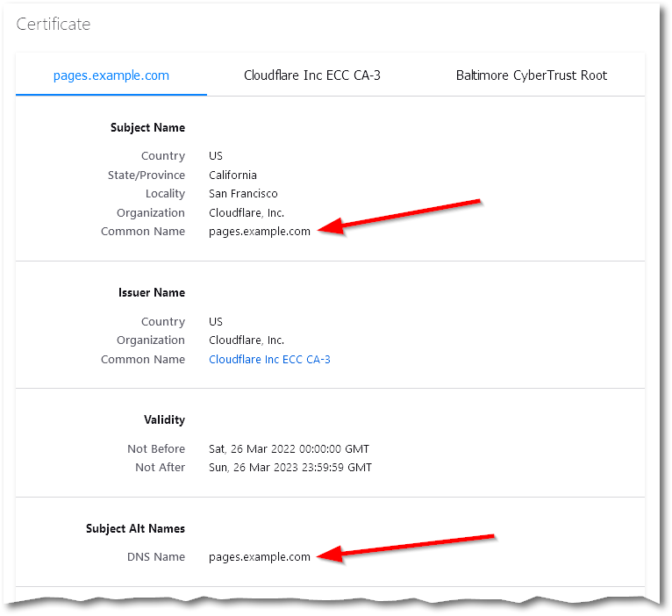Switch to the pages.example.com certificate tab

111,75
